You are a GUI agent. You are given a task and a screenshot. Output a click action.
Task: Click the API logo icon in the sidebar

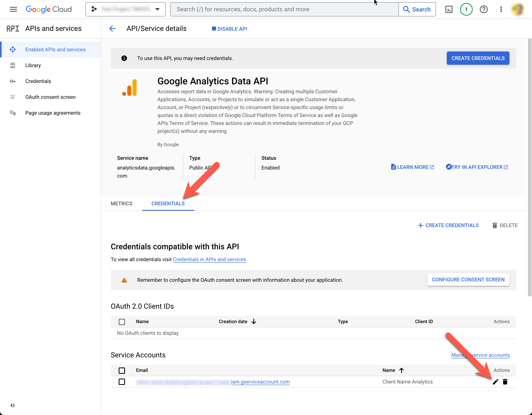13,29
